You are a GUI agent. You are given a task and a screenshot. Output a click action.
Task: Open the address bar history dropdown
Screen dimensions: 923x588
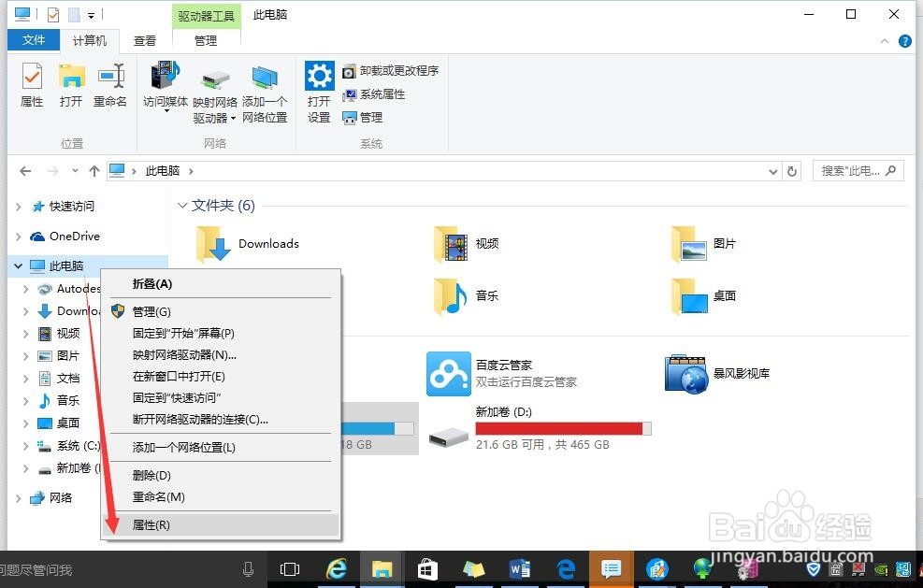pos(772,170)
